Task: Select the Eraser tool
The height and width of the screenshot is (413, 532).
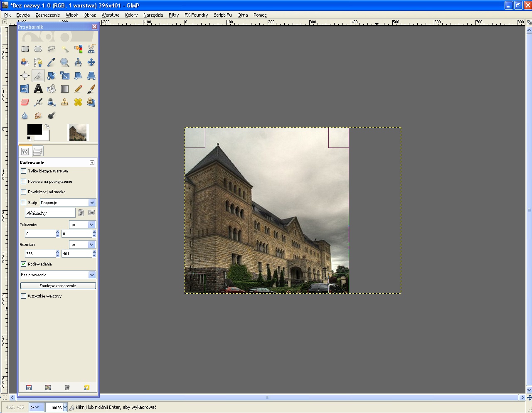Action: pos(25,102)
